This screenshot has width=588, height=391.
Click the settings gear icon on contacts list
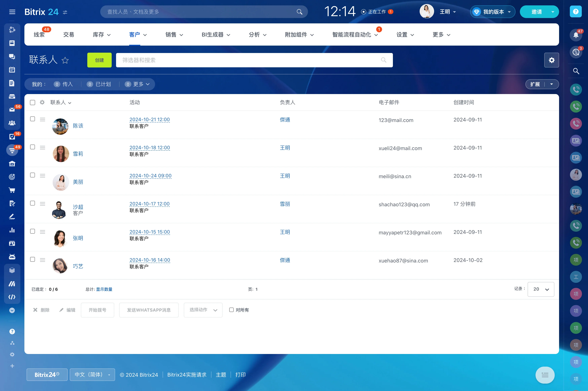(x=42, y=102)
